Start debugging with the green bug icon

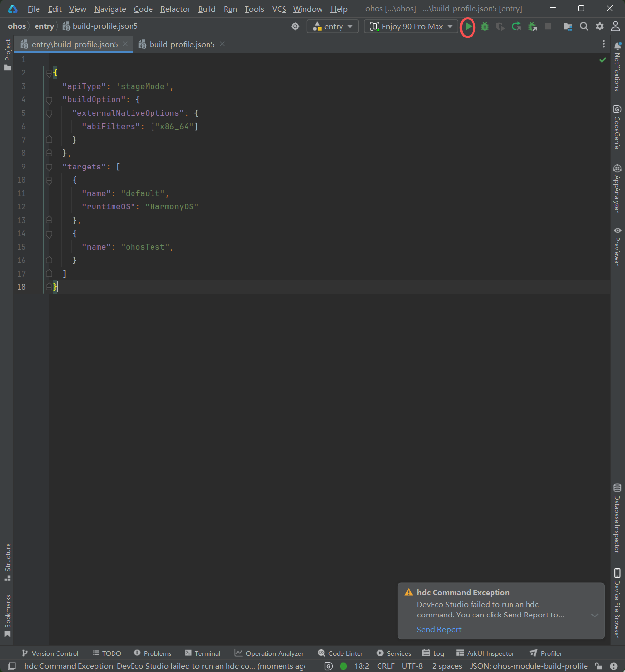coord(484,27)
